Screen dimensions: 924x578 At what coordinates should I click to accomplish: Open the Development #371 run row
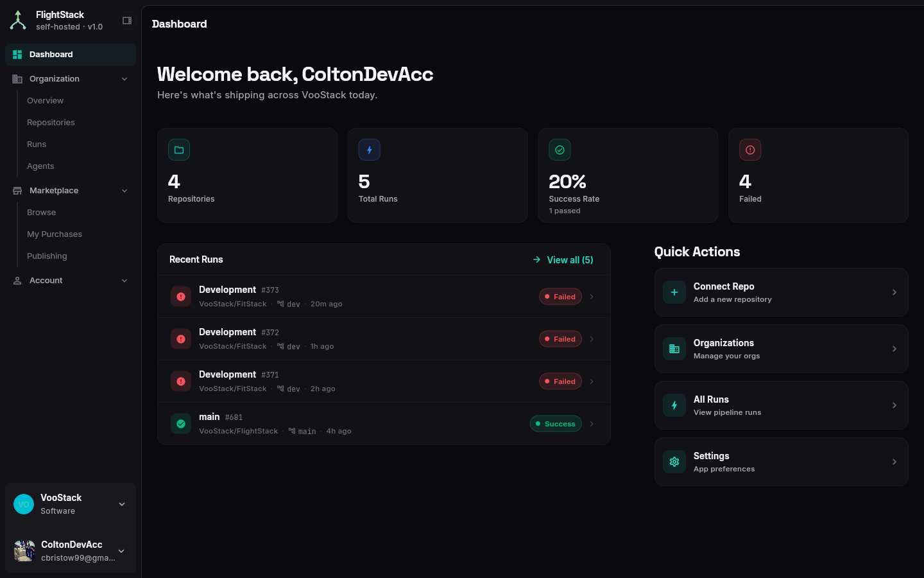[x=384, y=381]
